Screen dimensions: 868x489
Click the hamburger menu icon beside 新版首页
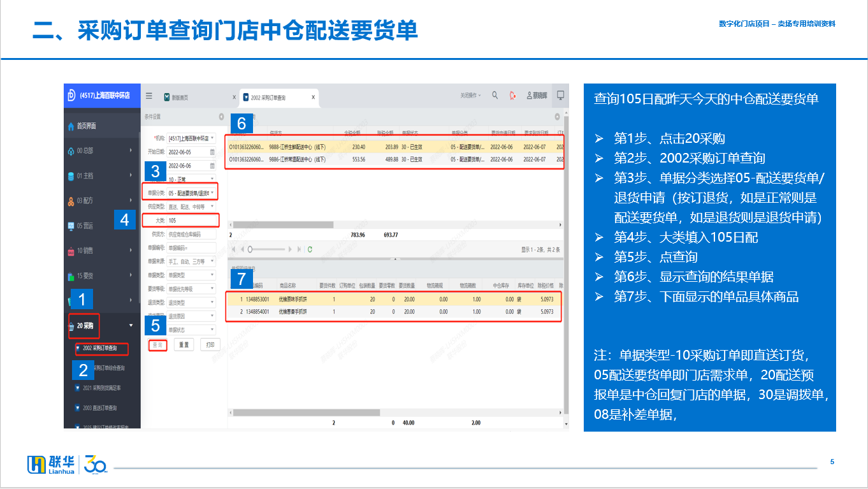click(149, 96)
